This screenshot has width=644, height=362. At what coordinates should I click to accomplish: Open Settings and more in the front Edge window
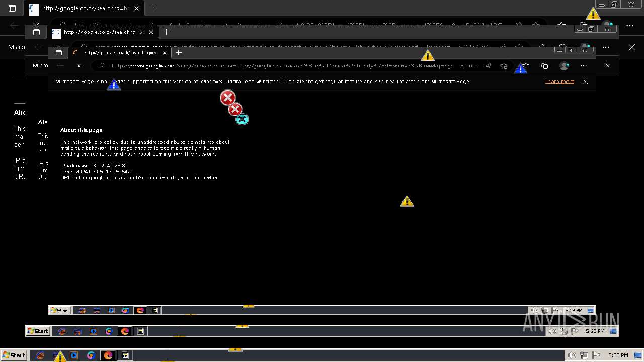pyautogui.click(x=584, y=66)
